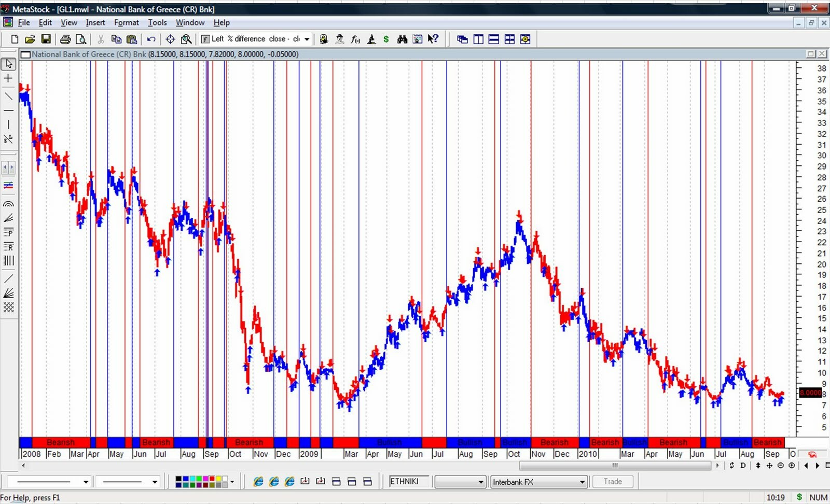Open the Insert menu
The width and height of the screenshot is (830, 504).
[x=95, y=23]
